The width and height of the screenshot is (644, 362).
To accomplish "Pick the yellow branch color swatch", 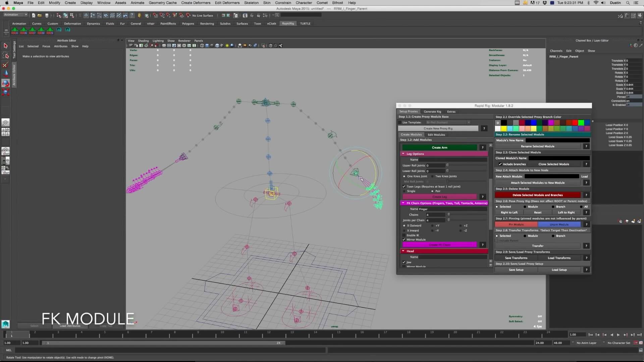I will (x=504, y=129).
